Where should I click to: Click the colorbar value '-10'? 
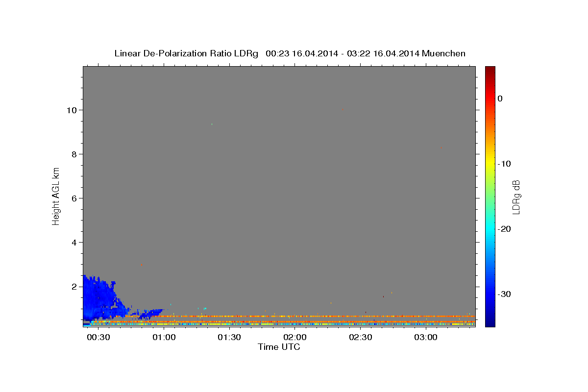[x=504, y=164]
